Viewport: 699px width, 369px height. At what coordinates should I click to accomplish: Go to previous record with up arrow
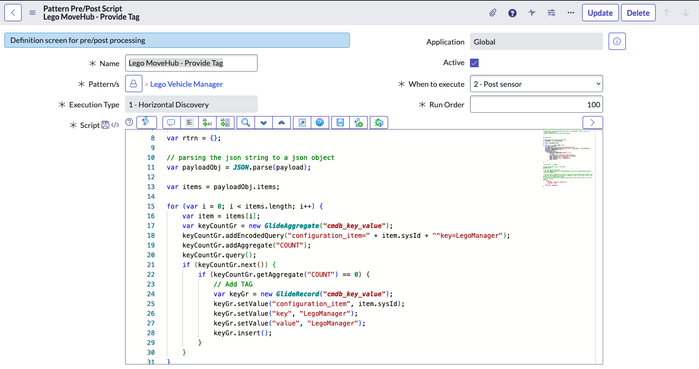(666, 13)
